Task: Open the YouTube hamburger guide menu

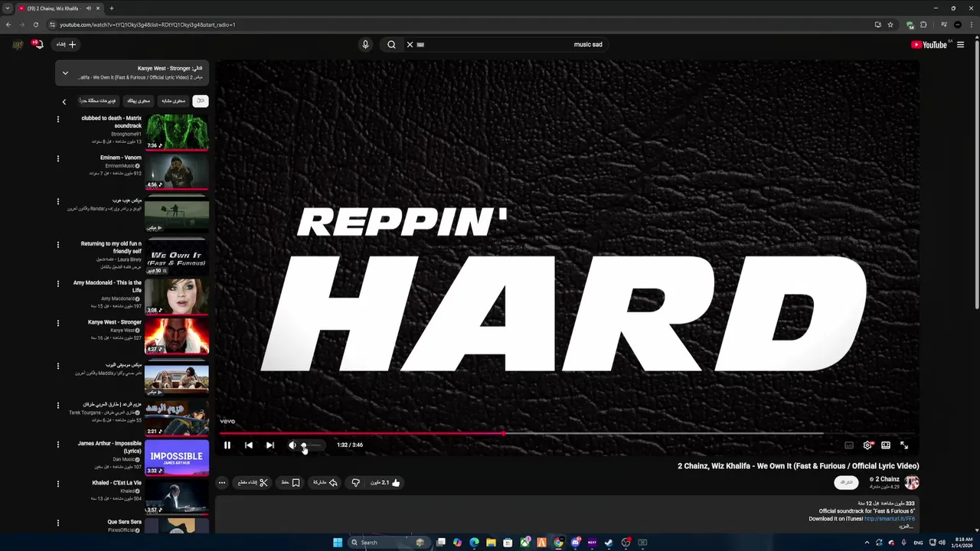Action: click(x=960, y=44)
